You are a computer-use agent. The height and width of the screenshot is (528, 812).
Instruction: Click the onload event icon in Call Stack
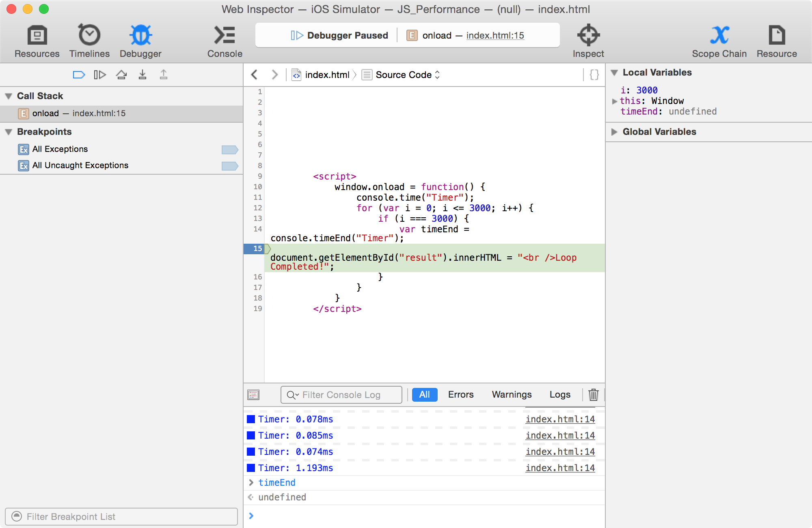[x=24, y=114]
